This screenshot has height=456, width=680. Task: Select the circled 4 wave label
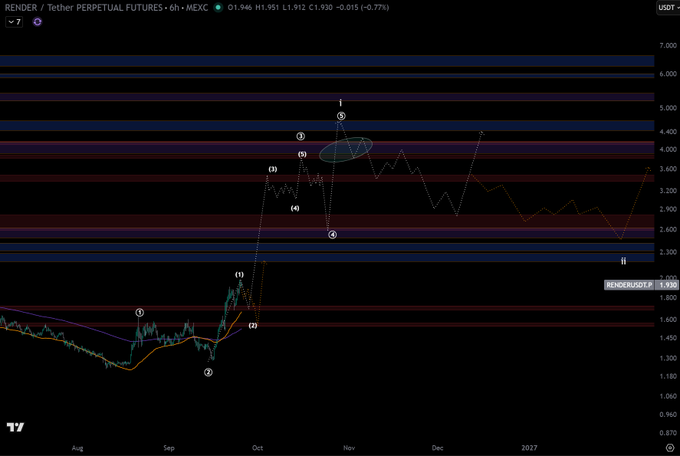[332, 235]
